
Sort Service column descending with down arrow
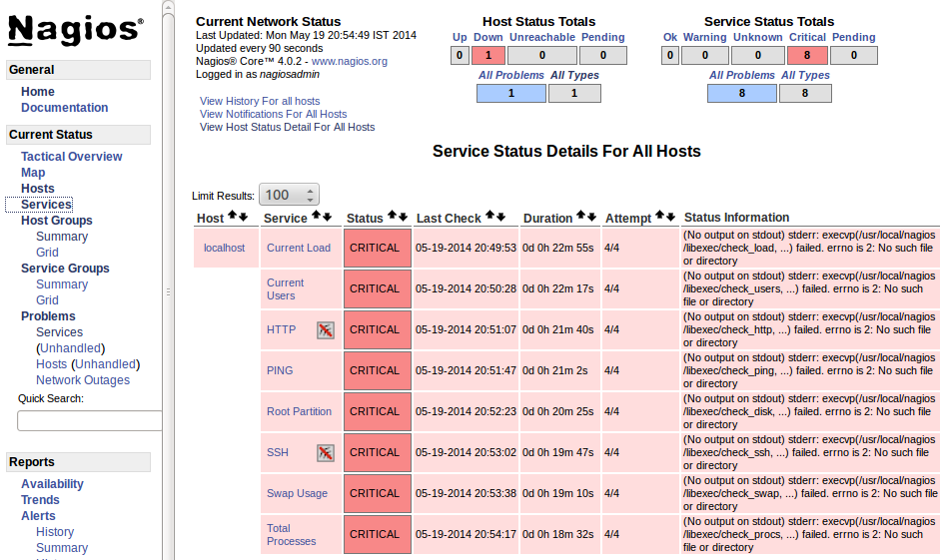(327, 217)
